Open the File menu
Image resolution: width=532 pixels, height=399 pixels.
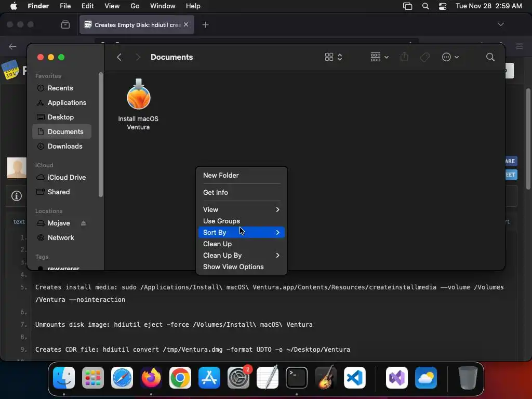point(65,6)
